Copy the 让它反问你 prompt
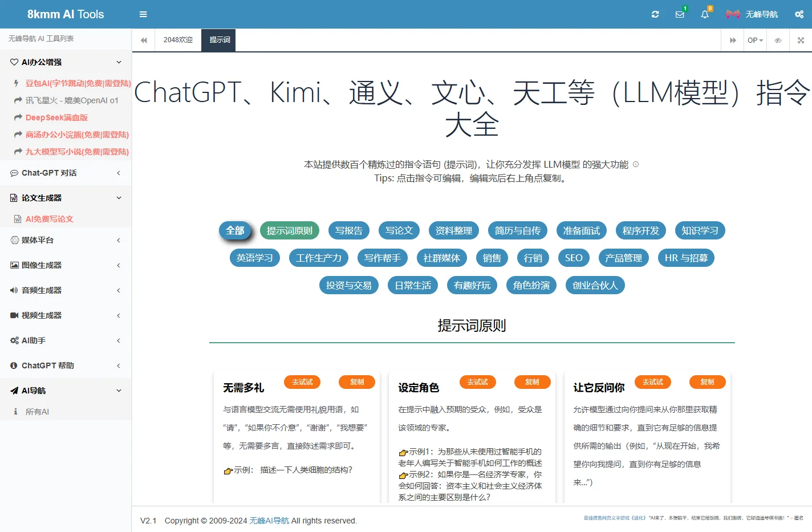 708,382
